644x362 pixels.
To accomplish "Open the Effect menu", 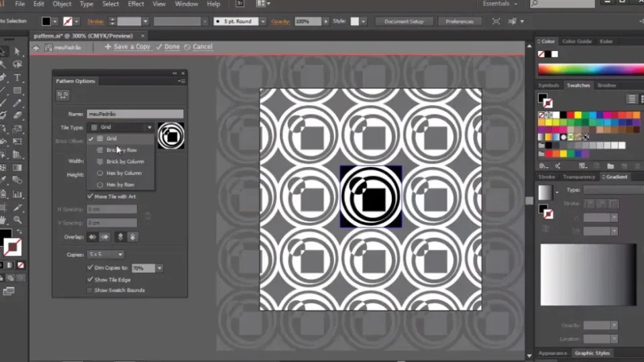I will point(136,4).
